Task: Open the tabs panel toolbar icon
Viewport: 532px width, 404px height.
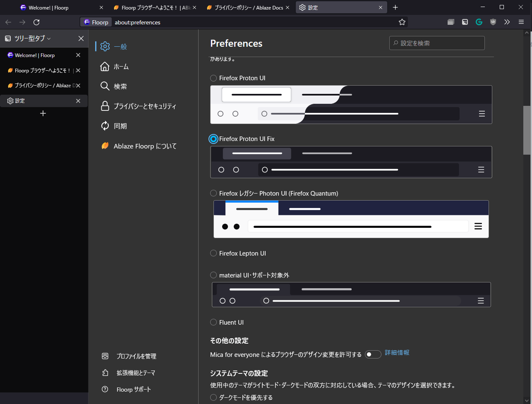Action: coord(451,22)
